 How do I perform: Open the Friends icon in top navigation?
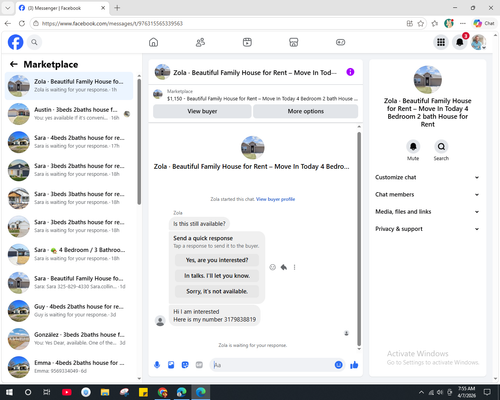[200, 42]
